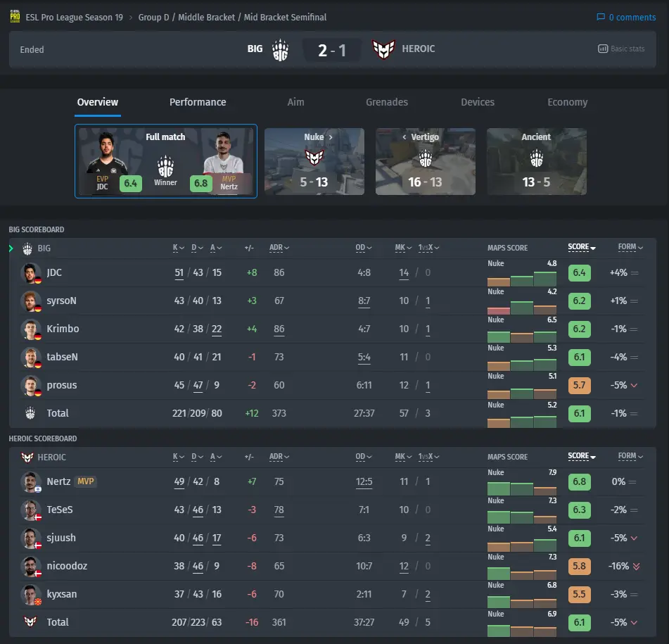Click the BIG team name in the match header
669x644 pixels.
(255, 49)
